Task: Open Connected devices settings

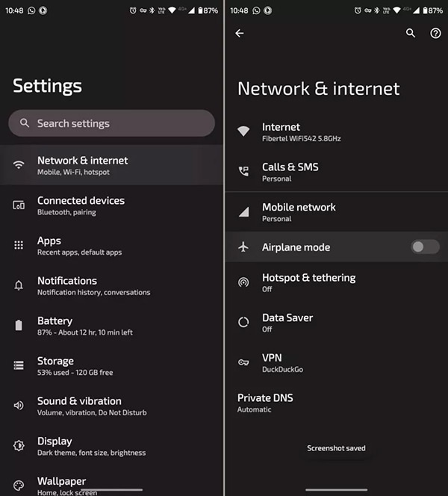Action: point(81,205)
